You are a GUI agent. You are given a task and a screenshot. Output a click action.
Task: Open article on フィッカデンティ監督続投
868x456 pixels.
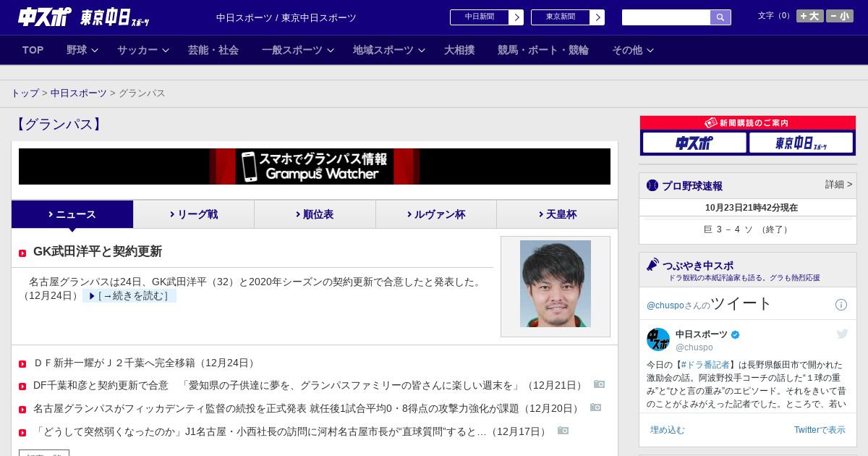pyautogui.click(x=307, y=408)
